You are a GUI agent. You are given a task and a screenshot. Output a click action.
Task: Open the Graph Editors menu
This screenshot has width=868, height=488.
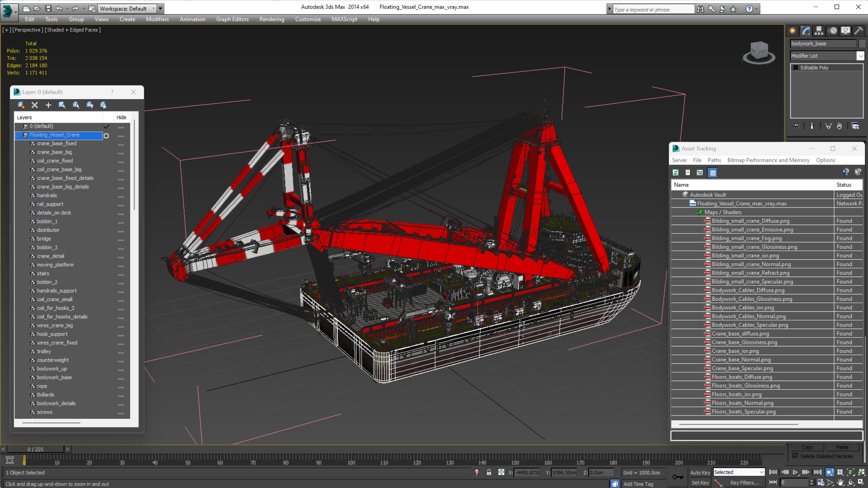coord(232,19)
